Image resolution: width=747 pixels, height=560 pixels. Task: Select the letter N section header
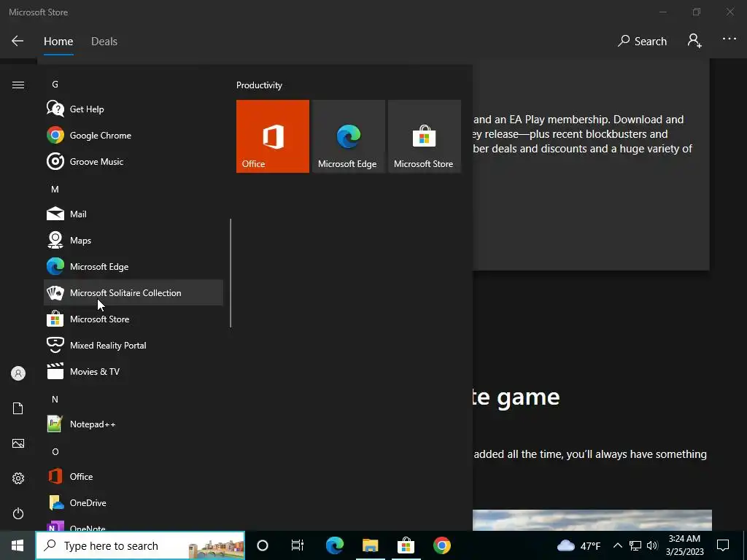tap(55, 399)
